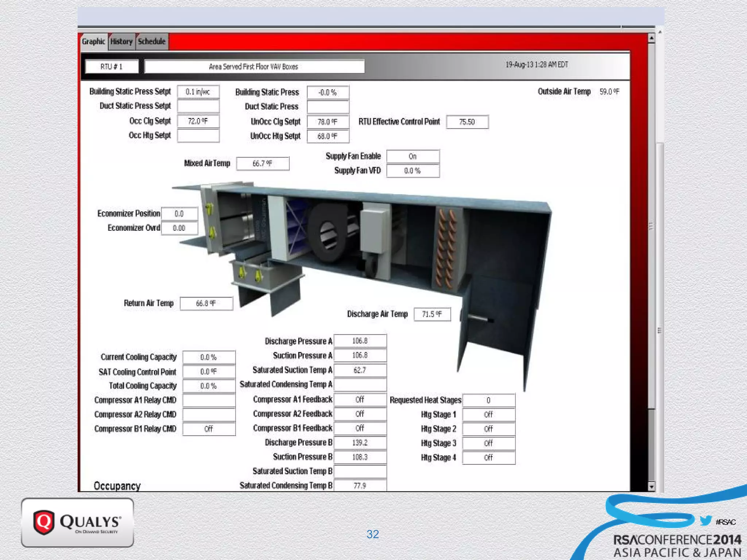Click the Htg Stage 1 Off field
Image resolution: width=747 pixels, height=560 pixels.
tap(488, 415)
